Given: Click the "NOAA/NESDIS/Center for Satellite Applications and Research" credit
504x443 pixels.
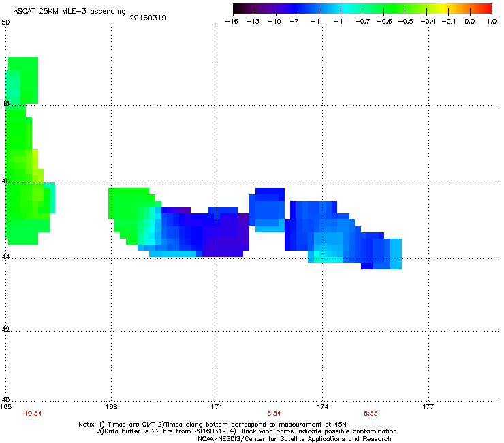Looking at the screenshot, I should click(x=294, y=439).
